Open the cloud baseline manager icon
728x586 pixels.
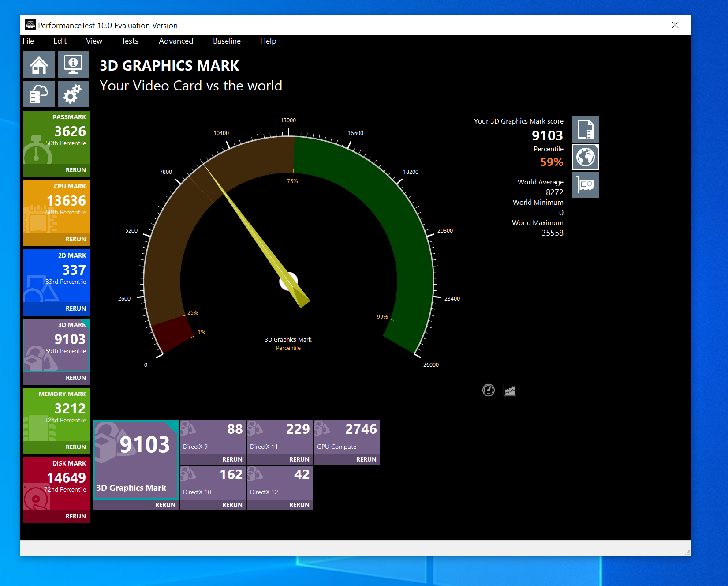(39, 94)
